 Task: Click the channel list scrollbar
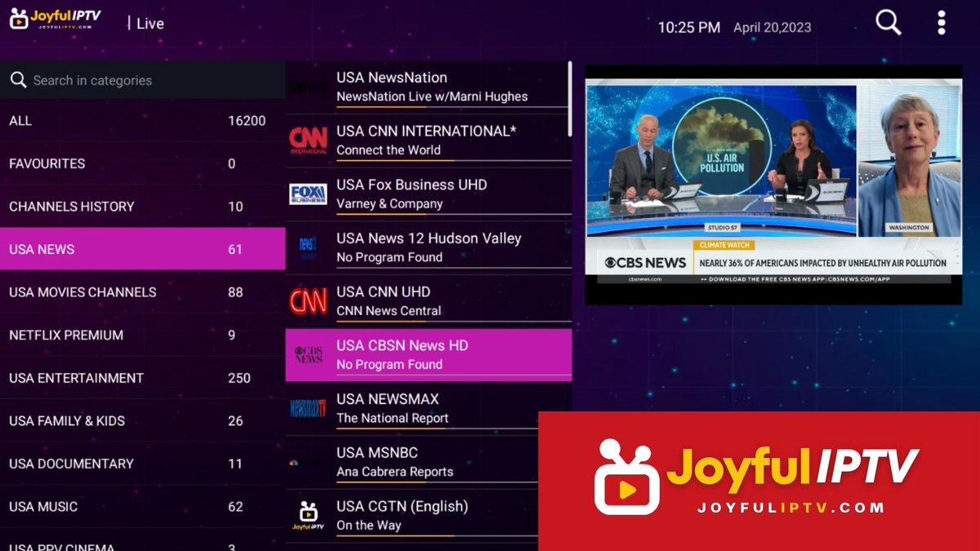point(569,100)
